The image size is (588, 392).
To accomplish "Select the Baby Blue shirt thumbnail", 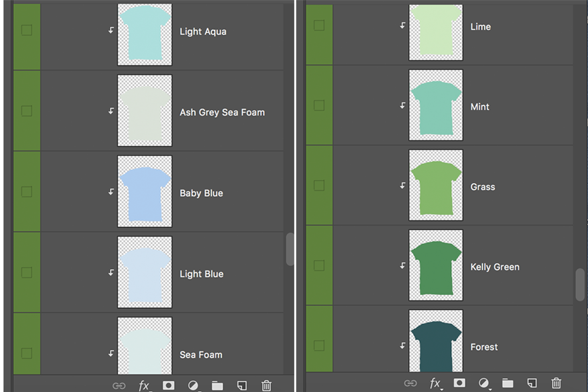I will point(145,192).
